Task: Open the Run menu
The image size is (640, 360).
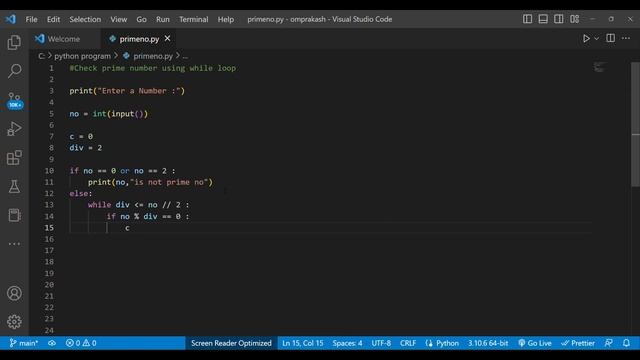Action: click(162, 19)
